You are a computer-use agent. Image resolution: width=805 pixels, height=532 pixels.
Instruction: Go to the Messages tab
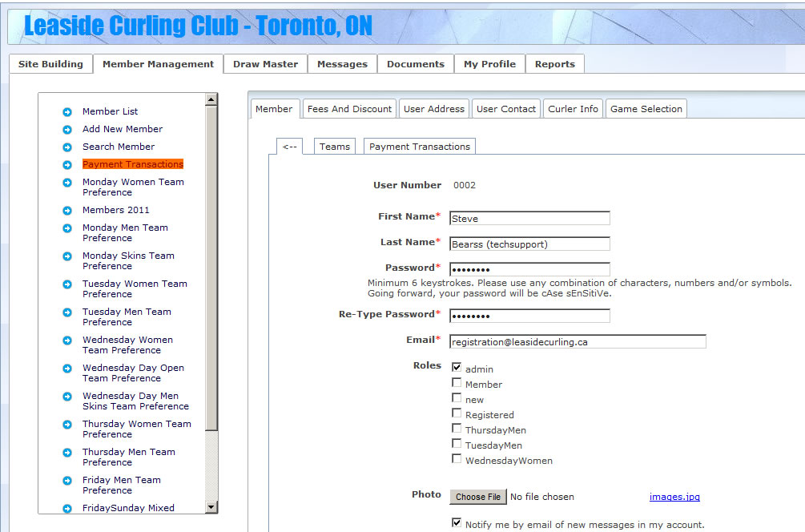343,64
